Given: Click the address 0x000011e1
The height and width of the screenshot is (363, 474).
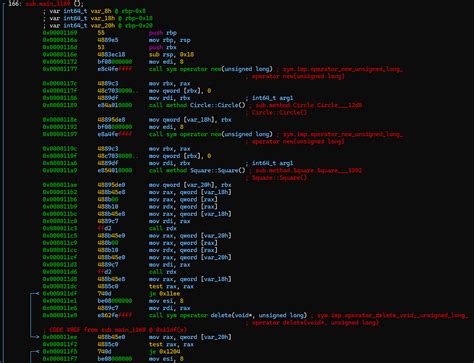Looking at the screenshot, I should coord(60,301).
